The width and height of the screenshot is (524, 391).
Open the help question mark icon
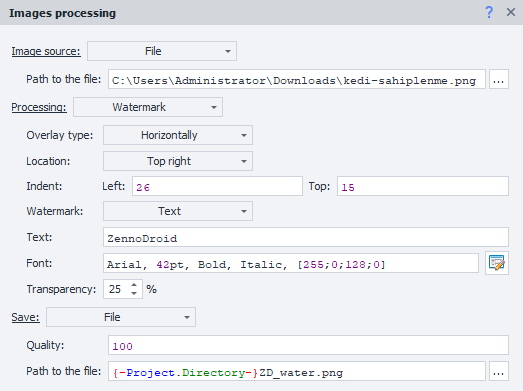(x=489, y=13)
